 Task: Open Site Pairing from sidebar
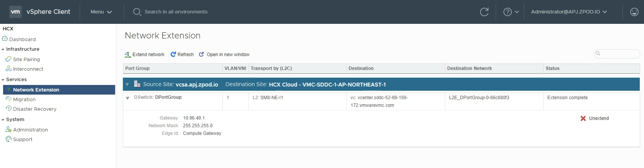(26, 59)
